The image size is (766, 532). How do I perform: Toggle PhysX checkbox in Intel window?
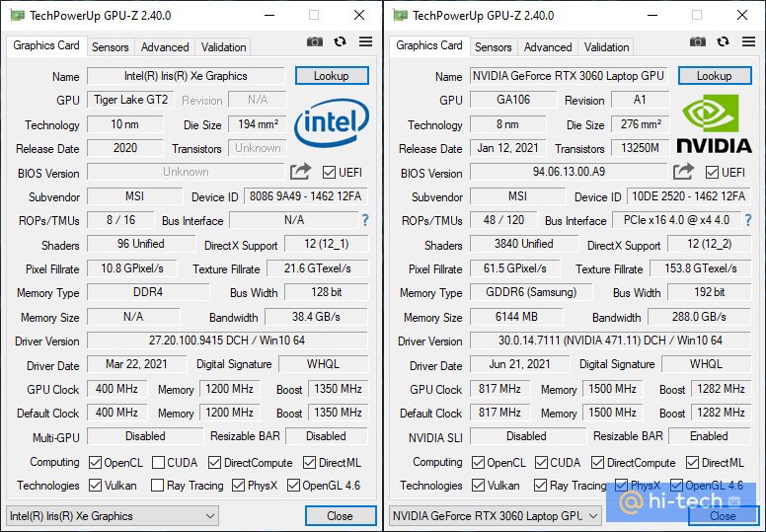239,485
